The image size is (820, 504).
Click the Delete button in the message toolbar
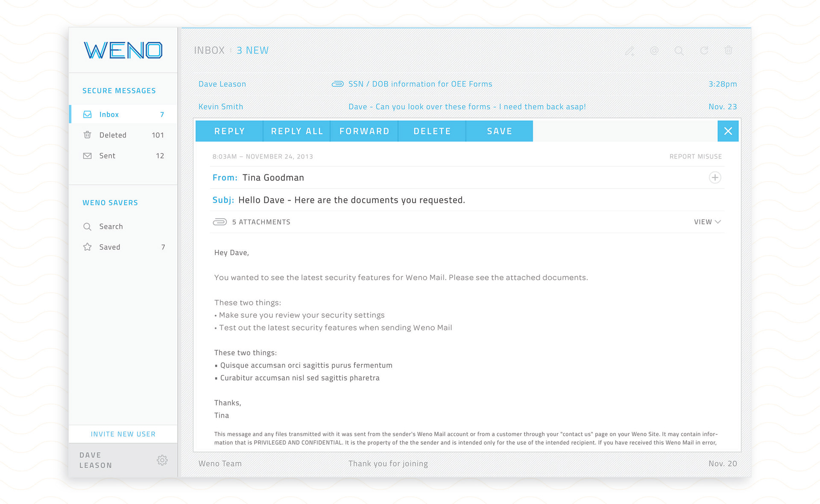tap(432, 131)
